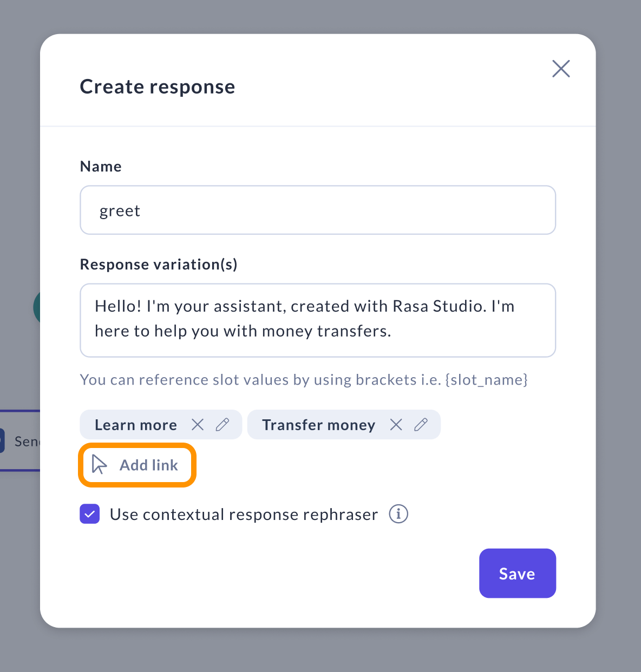Select the Transfer money chip label

coord(319,425)
